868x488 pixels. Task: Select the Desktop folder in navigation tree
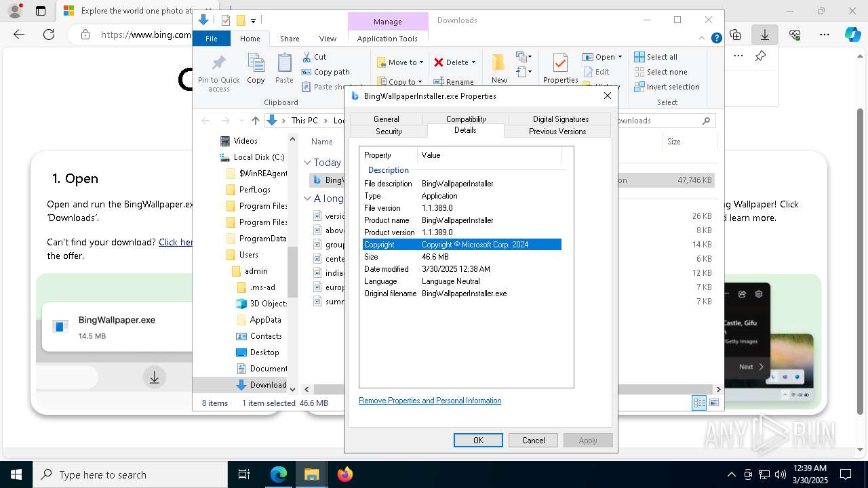point(264,352)
